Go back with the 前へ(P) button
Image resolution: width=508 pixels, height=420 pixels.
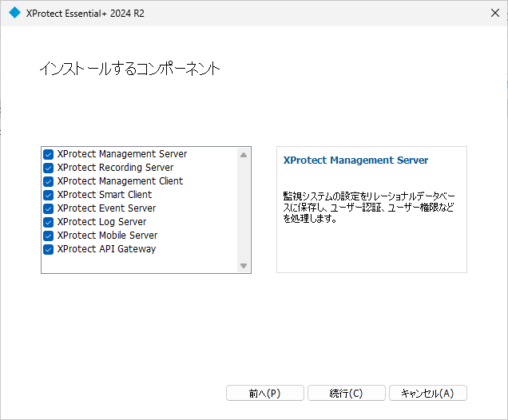tap(264, 393)
